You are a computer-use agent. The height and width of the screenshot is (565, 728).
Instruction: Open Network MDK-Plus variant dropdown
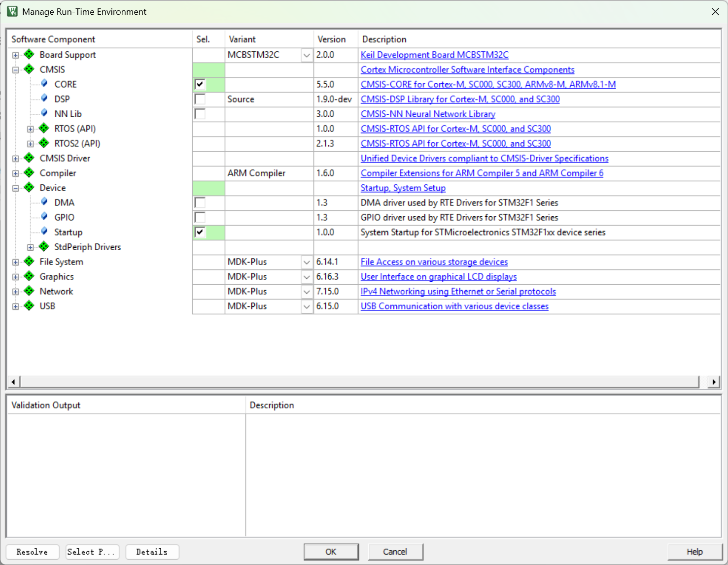[307, 292]
